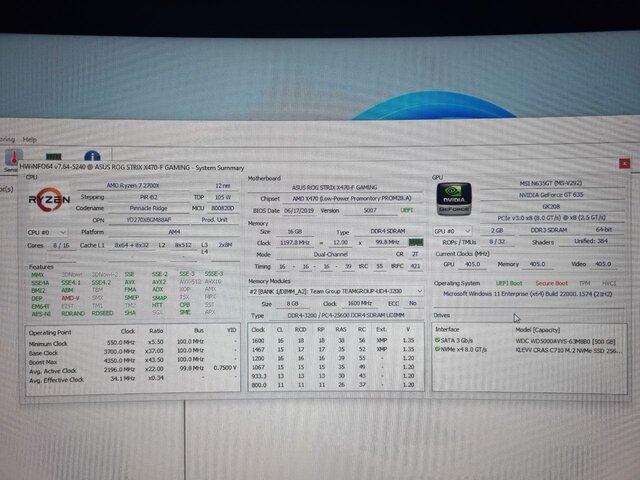
Task: Click the SATA drive green status icon
Action: pos(438,338)
